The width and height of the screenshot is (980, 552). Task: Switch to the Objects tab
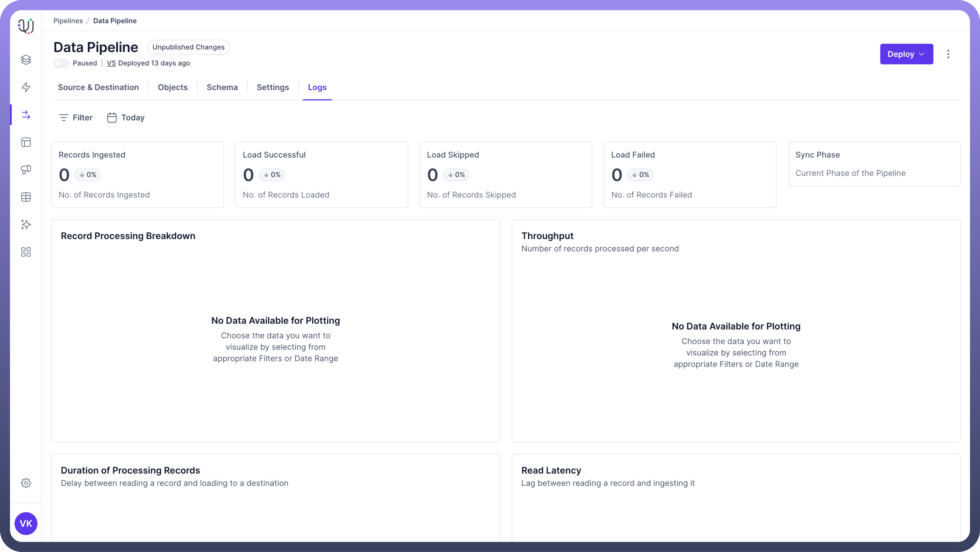click(x=173, y=87)
